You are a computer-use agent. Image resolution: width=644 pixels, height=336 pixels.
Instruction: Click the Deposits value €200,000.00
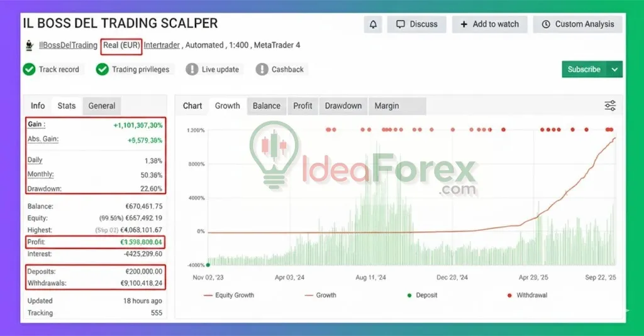click(144, 271)
